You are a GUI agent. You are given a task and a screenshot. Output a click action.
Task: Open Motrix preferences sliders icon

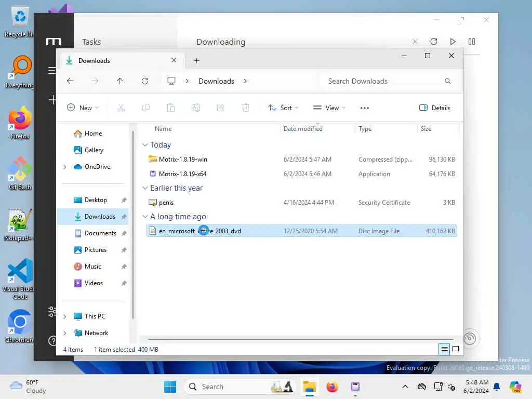[52, 312]
